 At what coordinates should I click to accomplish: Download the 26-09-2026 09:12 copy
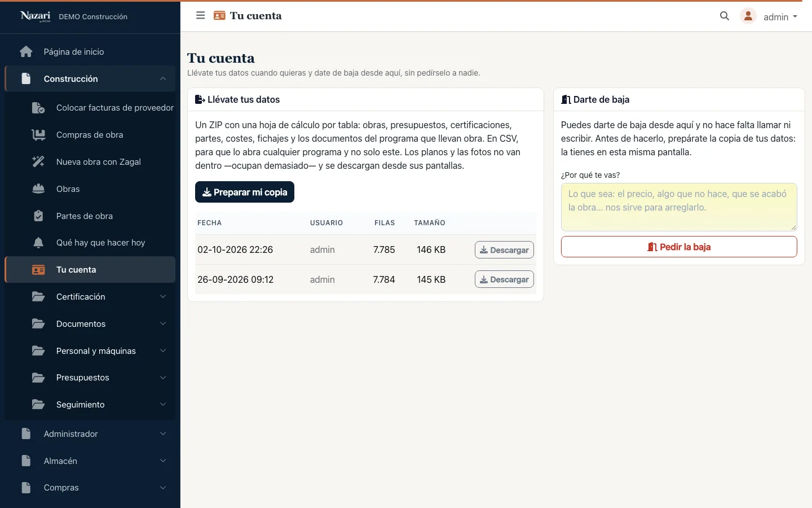pos(504,279)
